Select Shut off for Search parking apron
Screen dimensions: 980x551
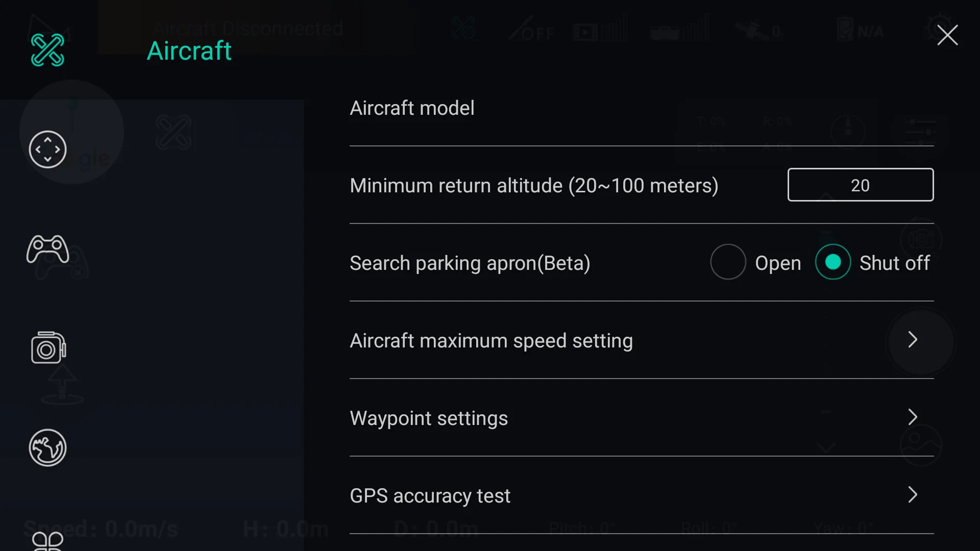coord(833,262)
